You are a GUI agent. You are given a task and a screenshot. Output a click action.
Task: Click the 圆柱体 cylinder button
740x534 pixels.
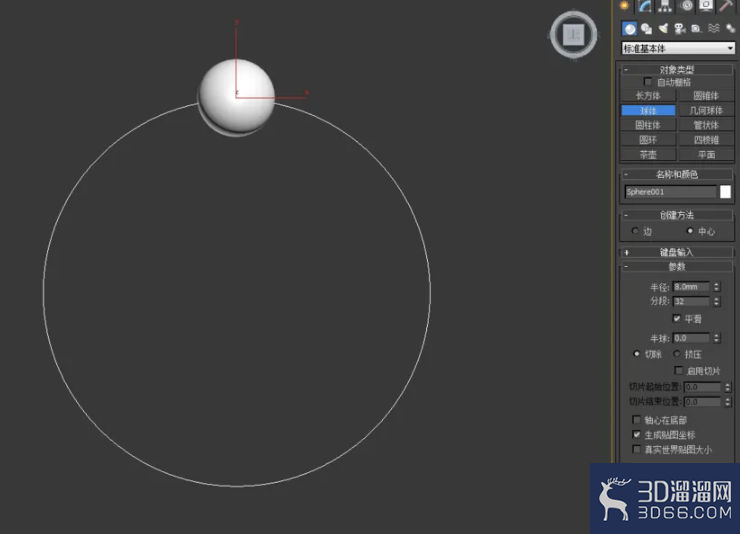pos(648,125)
